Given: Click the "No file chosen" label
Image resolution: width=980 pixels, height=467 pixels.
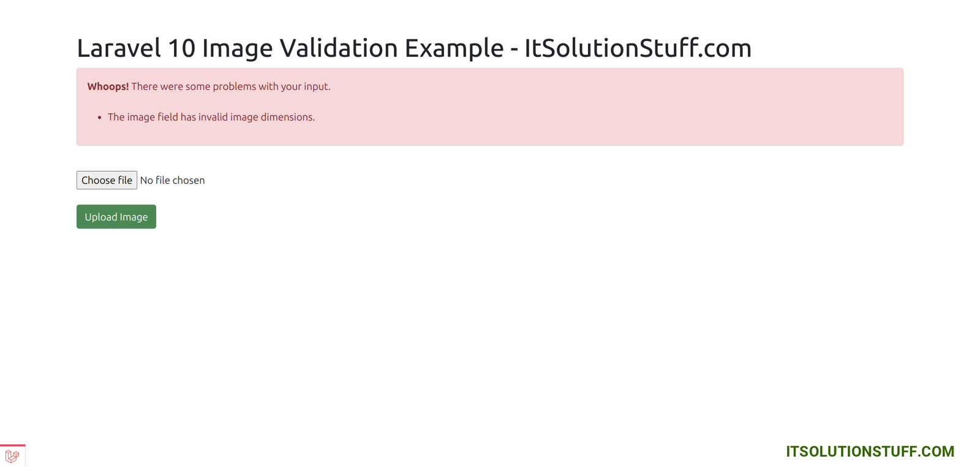Looking at the screenshot, I should (172, 181).
